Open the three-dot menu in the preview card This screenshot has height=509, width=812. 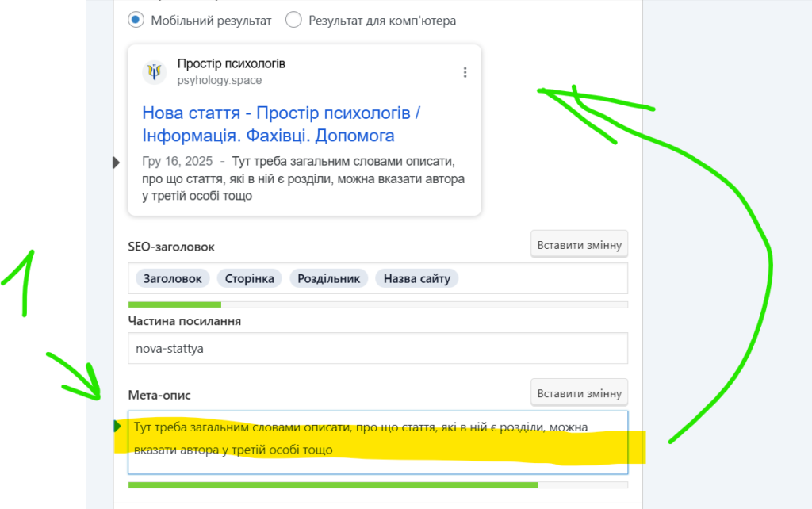click(465, 72)
